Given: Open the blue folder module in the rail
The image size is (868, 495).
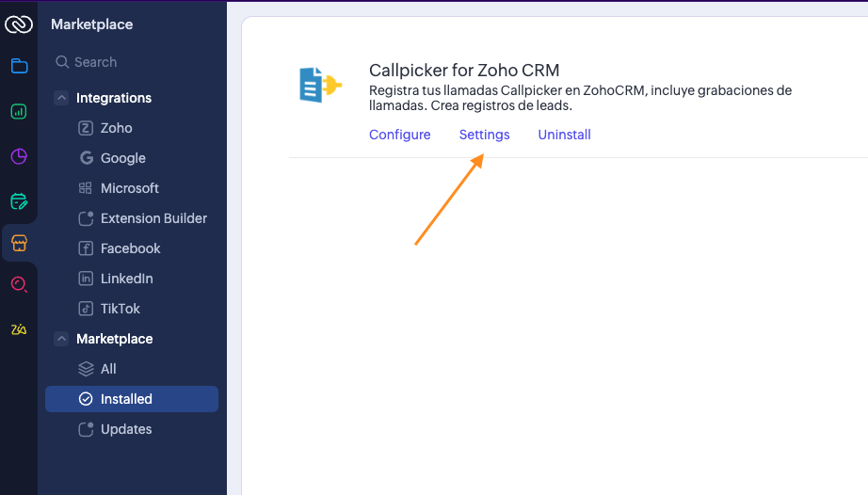Looking at the screenshot, I should pos(20,67).
